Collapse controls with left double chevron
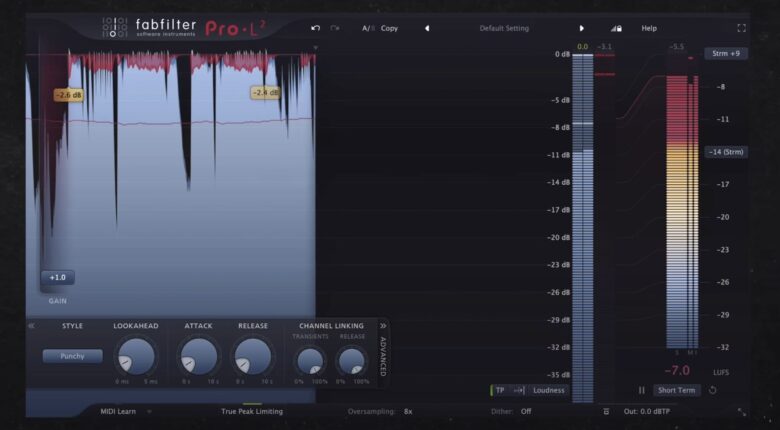Screen dimensions: 780x430 pyautogui.click(x=31, y=325)
